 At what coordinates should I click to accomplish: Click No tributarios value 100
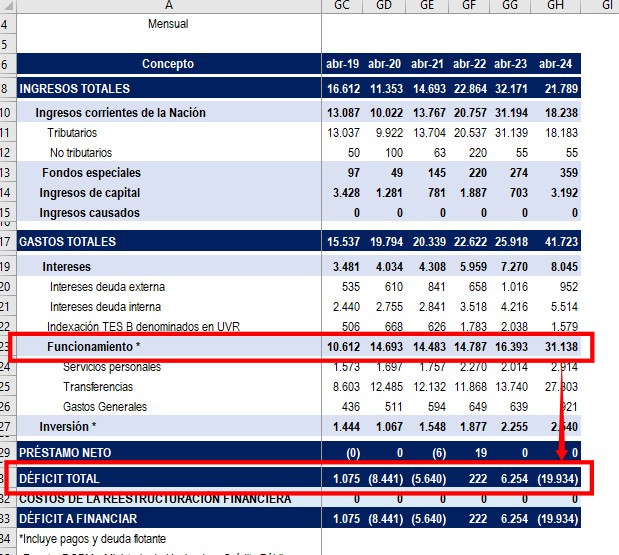click(394, 153)
